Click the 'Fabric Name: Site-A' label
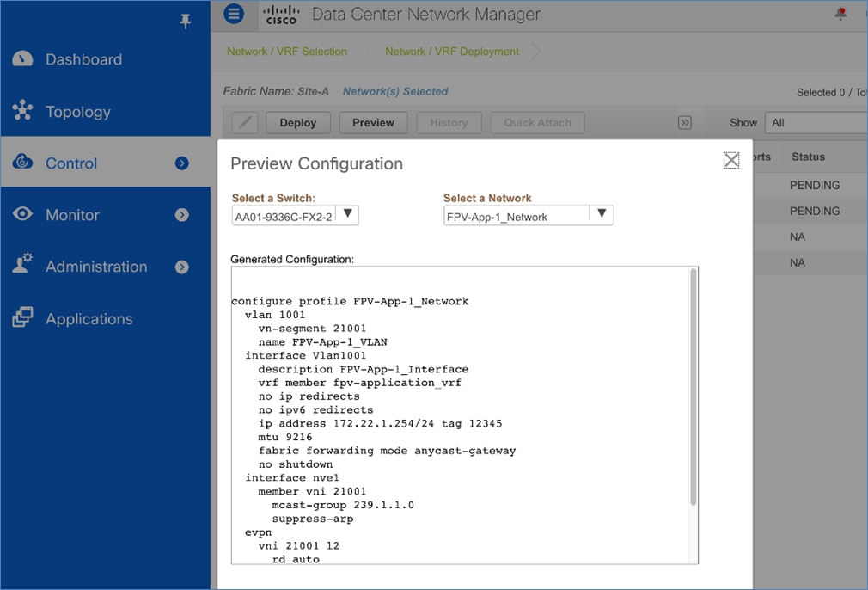868x590 pixels. [x=276, y=91]
